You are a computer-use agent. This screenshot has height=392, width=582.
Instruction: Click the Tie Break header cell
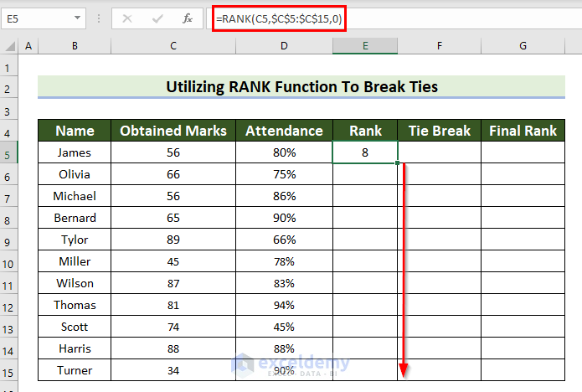click(440, 131)
